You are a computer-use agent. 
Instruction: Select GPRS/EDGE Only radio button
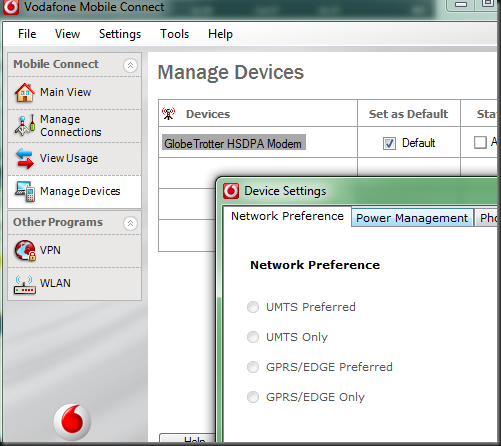(x=253, y=397)
